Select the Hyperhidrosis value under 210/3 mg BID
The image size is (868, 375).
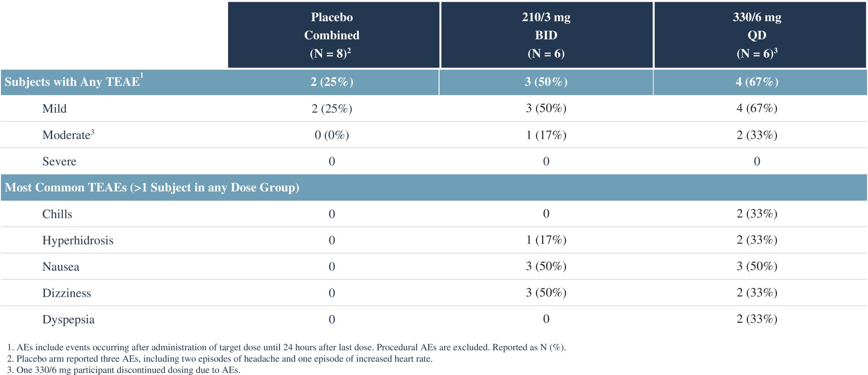tap(546, 240)
